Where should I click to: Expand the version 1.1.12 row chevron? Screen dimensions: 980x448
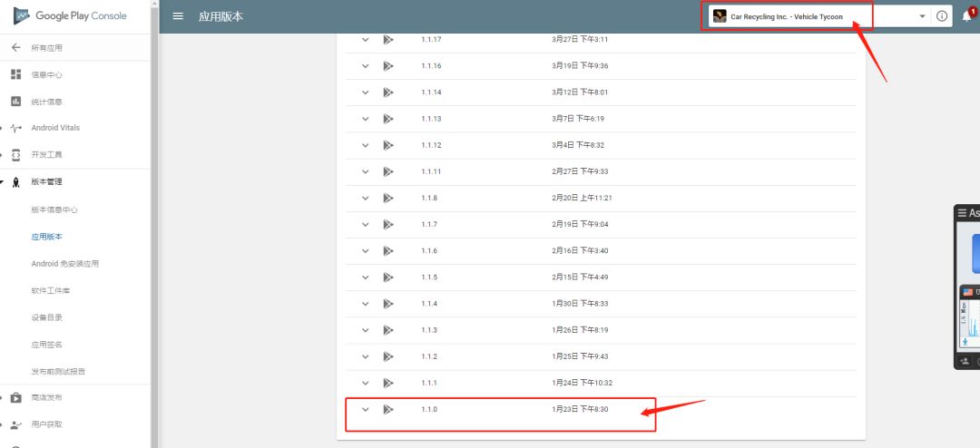tap(366, 145)
